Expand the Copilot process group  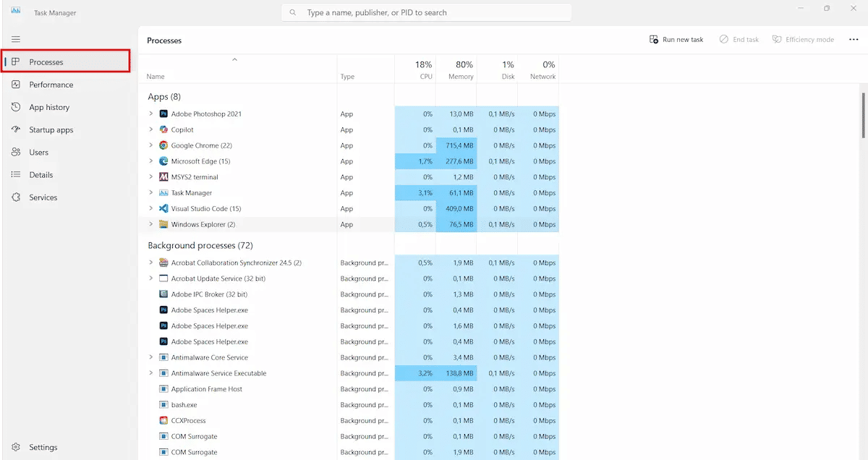click(x=150, y=129)
